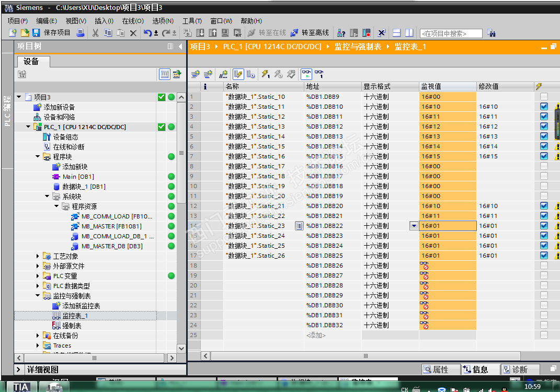Click the stop CPU icon
The height and width of the screenshot is (392, 560).
366,33
